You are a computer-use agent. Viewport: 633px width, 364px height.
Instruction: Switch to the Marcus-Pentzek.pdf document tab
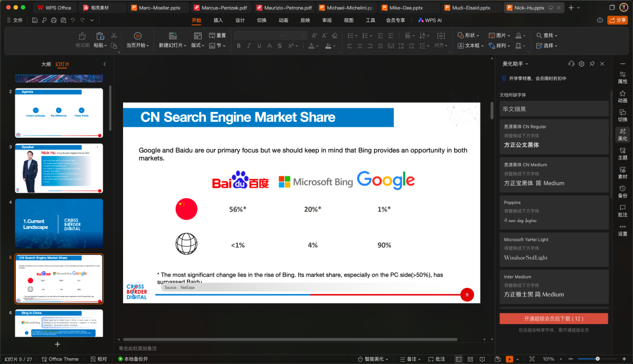coord(220,8)
